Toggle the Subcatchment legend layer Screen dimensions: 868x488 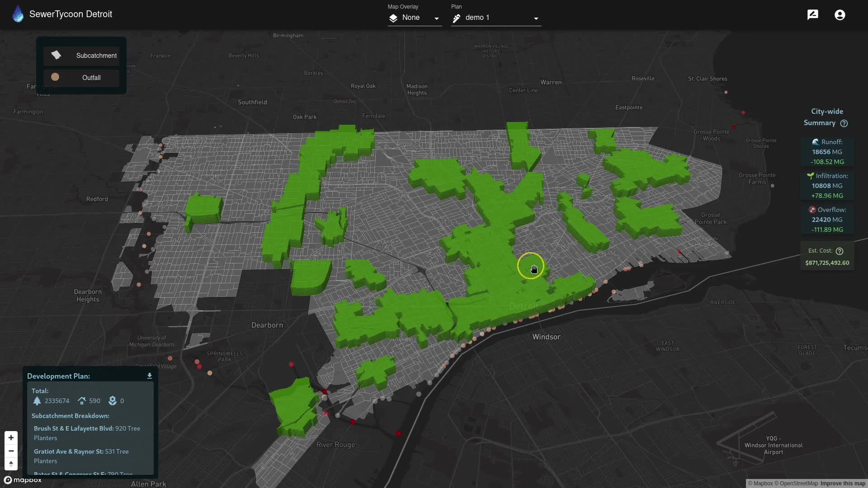[x=81, y=56]
